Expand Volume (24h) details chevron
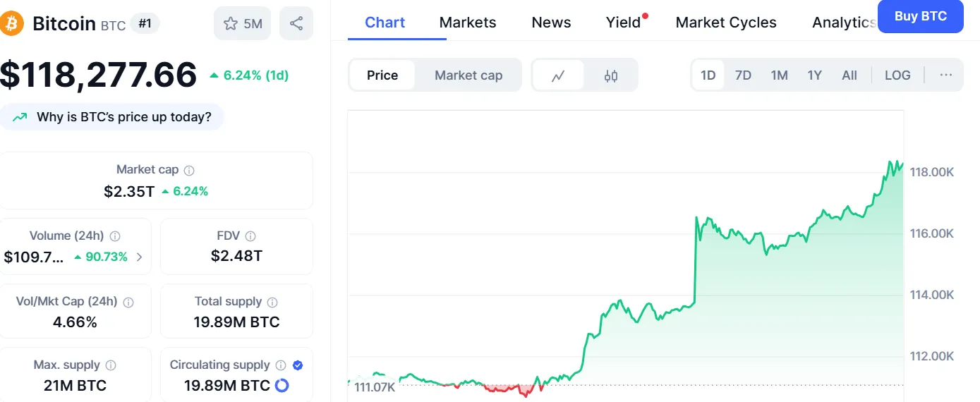 (x=139, y=257)
